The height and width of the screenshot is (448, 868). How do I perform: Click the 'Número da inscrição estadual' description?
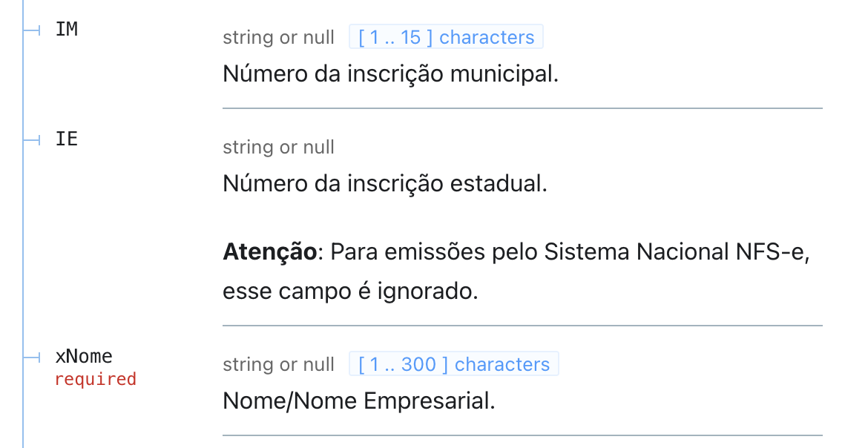click(385, 183)
